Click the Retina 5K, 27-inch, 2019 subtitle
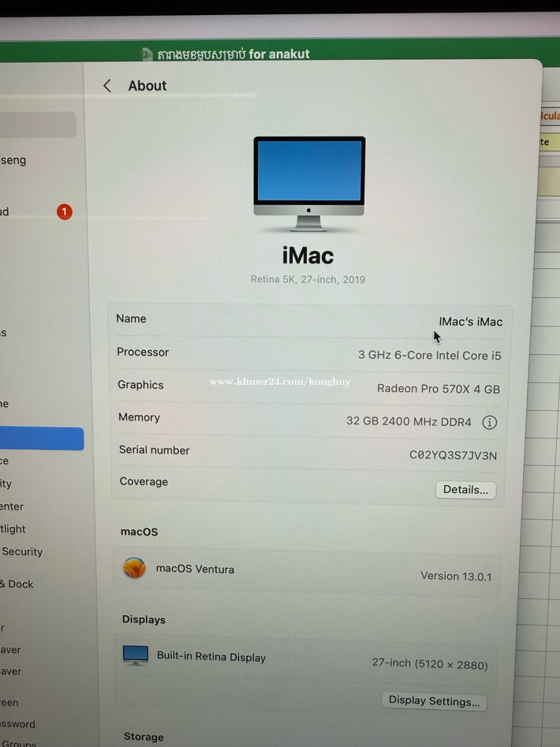The image size is (560, 747). pos(308,280)
